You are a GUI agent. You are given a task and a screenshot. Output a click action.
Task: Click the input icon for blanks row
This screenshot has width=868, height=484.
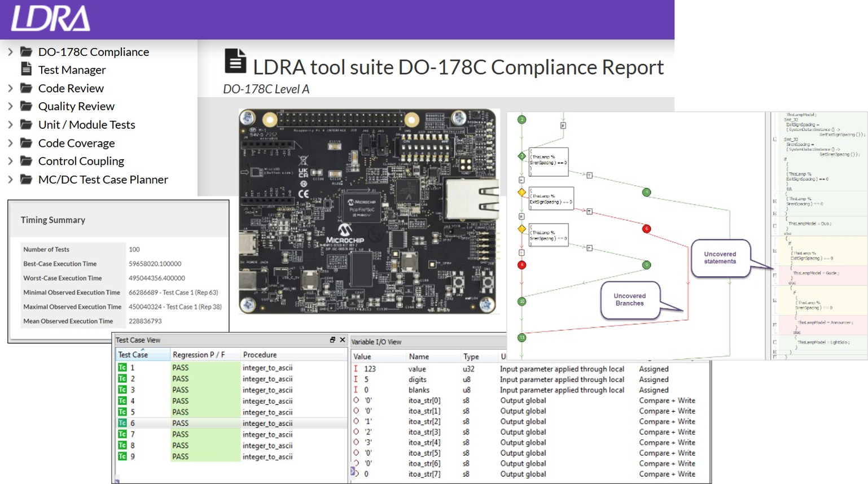[356, 390]
